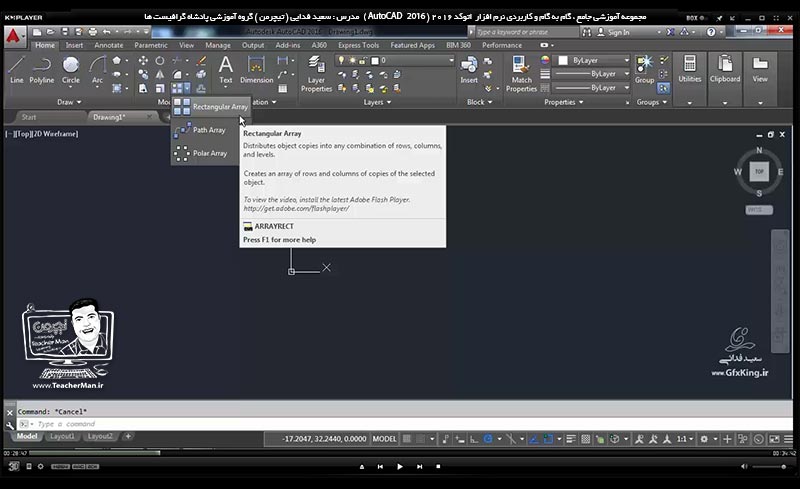Switch to the Insert ribbon tab
Image resolution: width=800 pixels, height=489 pixels.
pyautogui.click(x=74, y=45)
